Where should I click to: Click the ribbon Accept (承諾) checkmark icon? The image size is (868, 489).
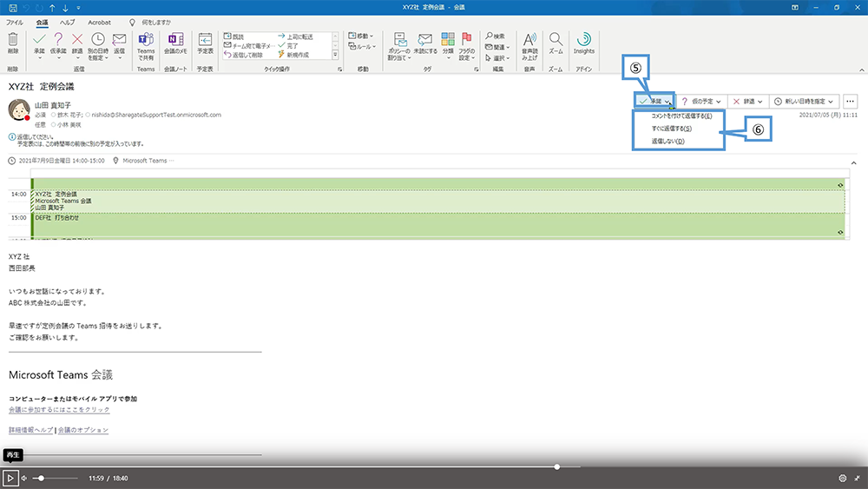39,39
